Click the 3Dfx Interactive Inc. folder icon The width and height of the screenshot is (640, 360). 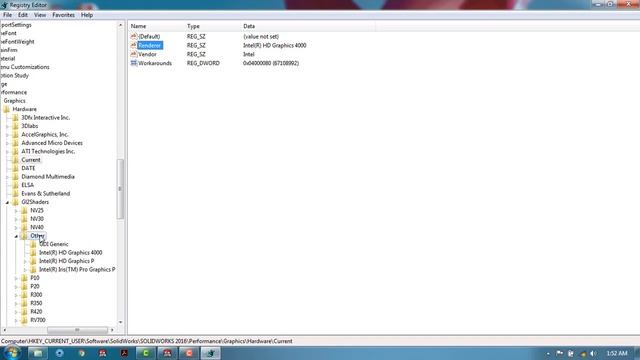tap(16, 118)
